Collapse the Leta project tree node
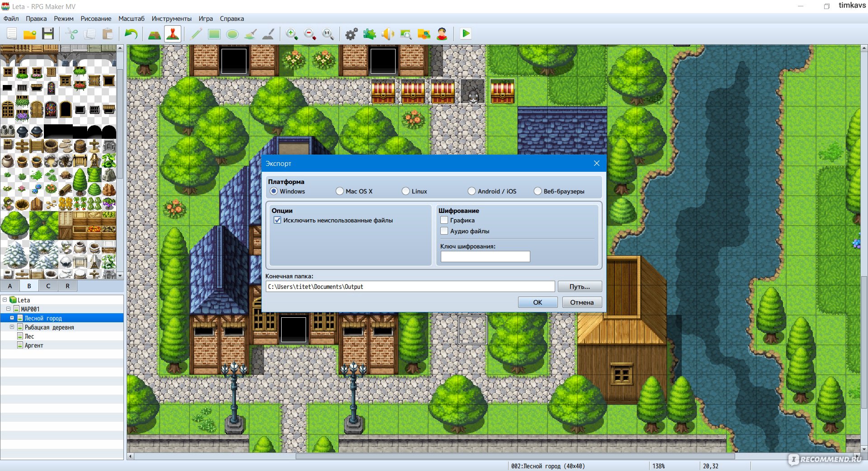The width and height of the screenshot is (868, 471). tap(5, 300)
